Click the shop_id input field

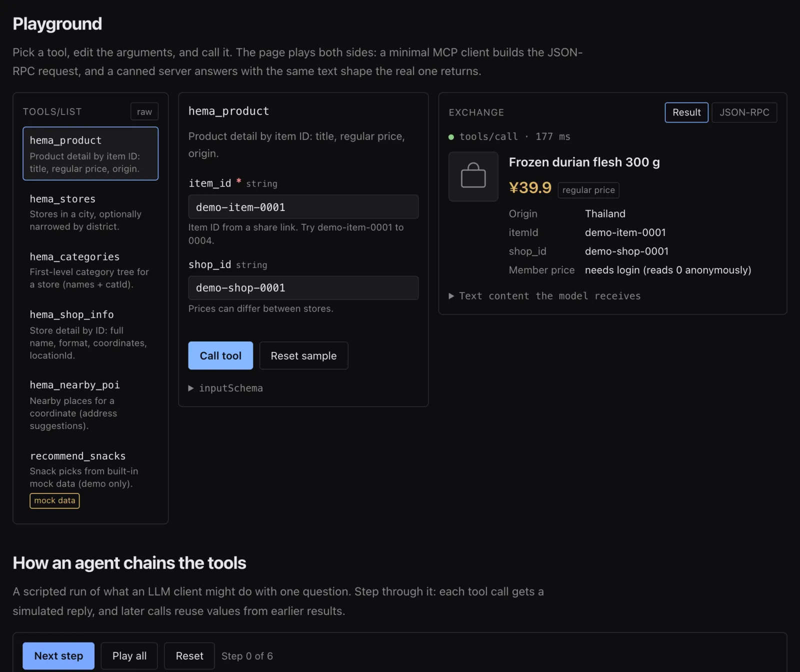[303, 287]
